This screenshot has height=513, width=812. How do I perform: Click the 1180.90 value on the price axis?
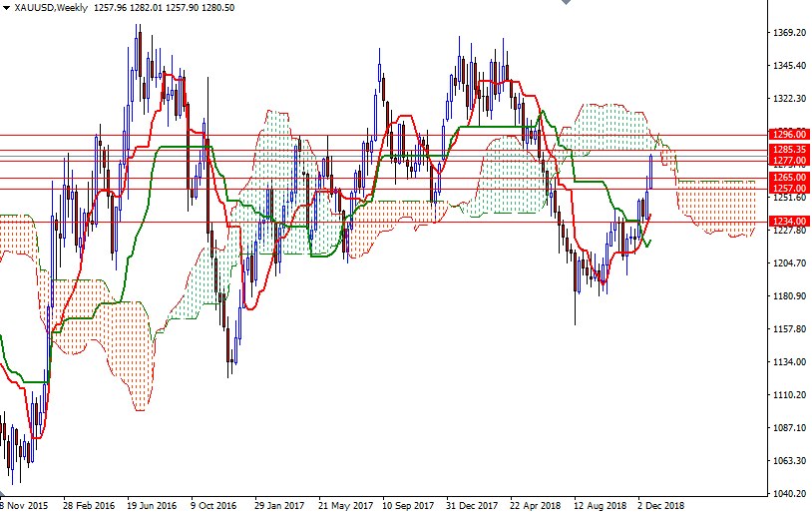click(789, 296)
